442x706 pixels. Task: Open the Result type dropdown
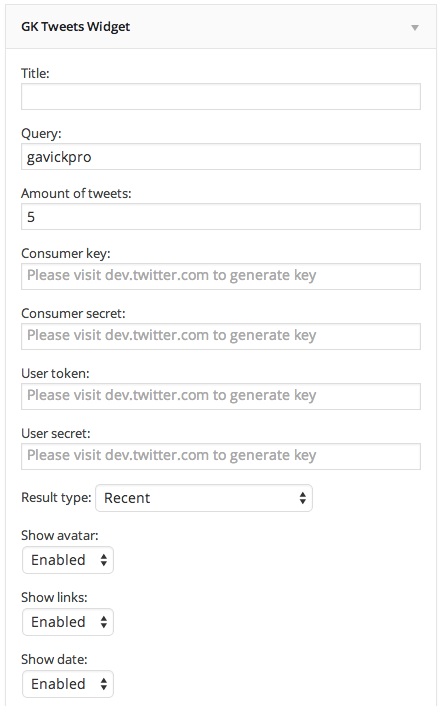pyautogui.click(x=204, y=498)
